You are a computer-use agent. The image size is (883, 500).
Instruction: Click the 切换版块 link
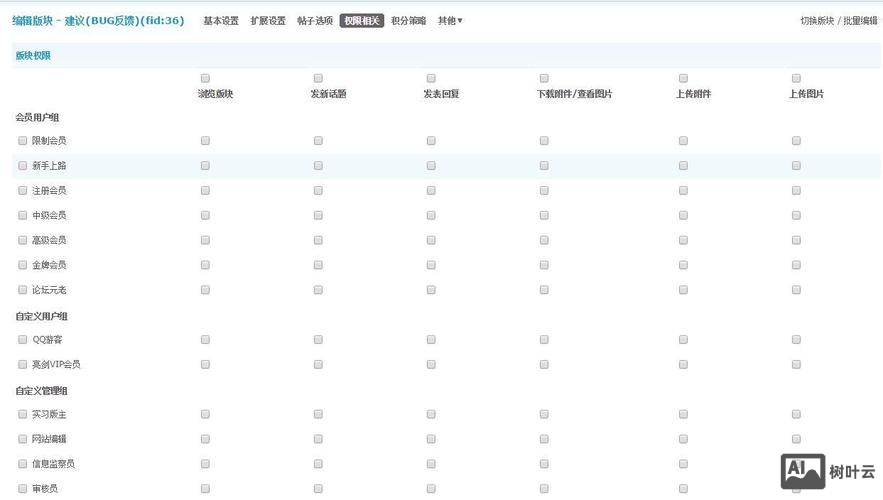pos(817,21)
